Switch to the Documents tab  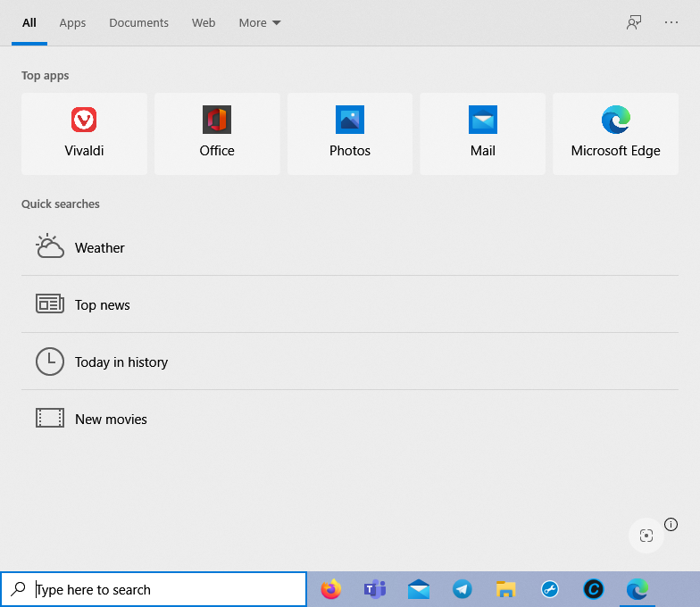[x=139, y=23]
